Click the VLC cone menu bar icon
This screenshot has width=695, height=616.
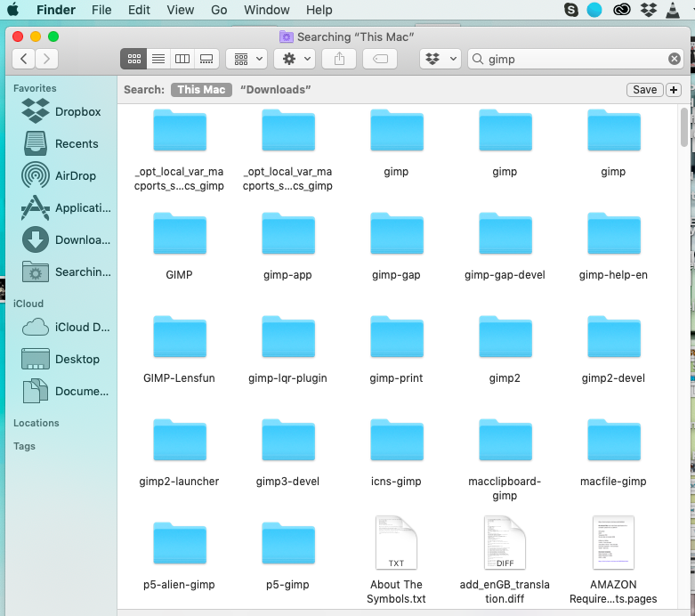673,9
